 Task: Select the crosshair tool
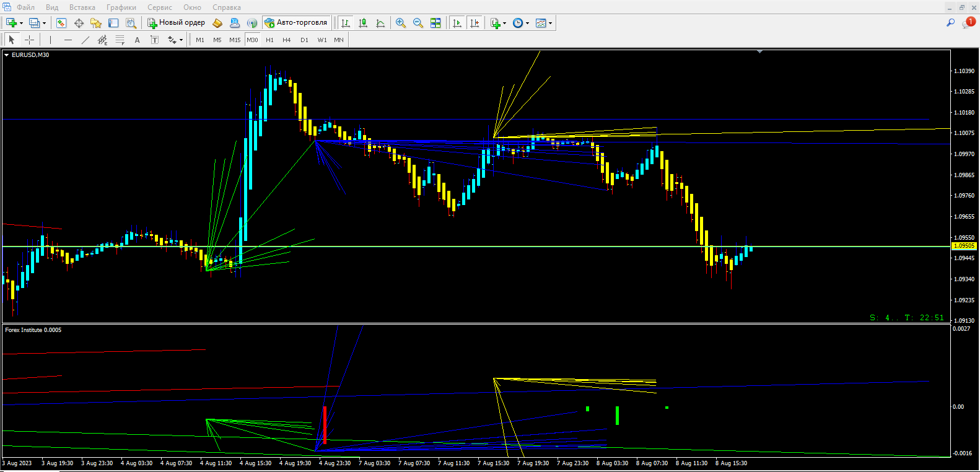pyautogui.click(x=29, y=40)
